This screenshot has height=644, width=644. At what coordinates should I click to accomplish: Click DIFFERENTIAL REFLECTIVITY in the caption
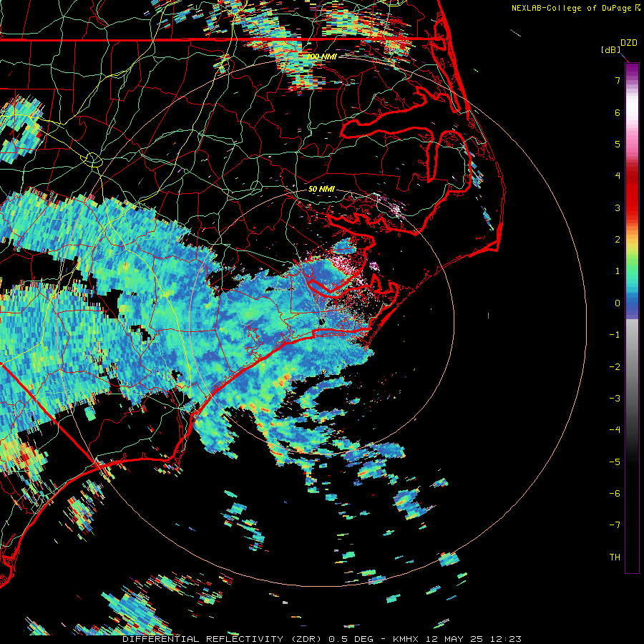click(203, 639)
